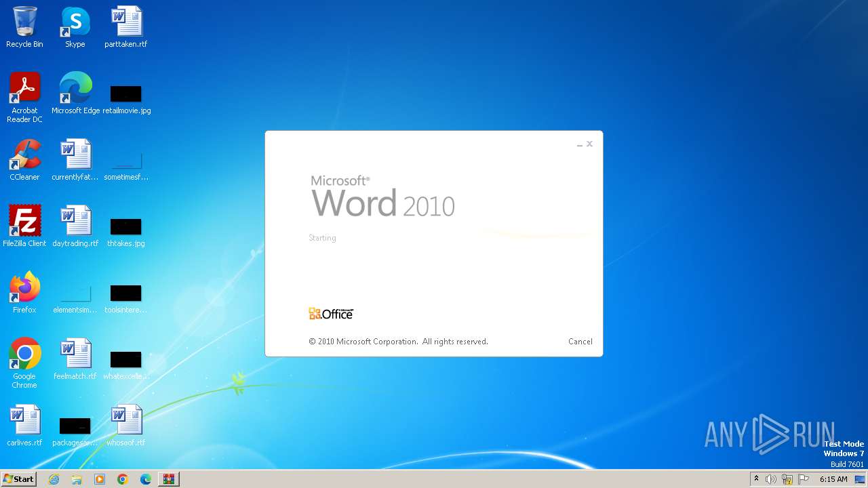Screen dimensions: 868x488
Task: Launch Google Chrome desktop shortcut
Action: (24, 363)
